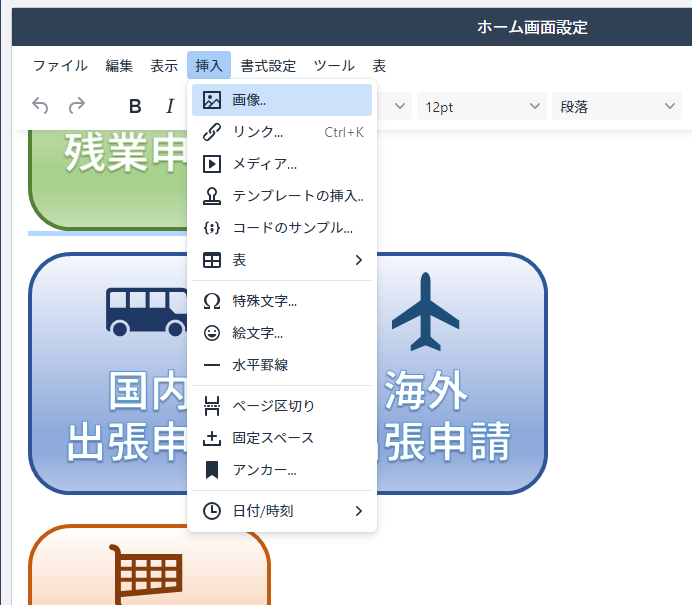Open the 段落 block format dropdown
Viewport: 692px width, 605px height.
[x=617, y=106]
